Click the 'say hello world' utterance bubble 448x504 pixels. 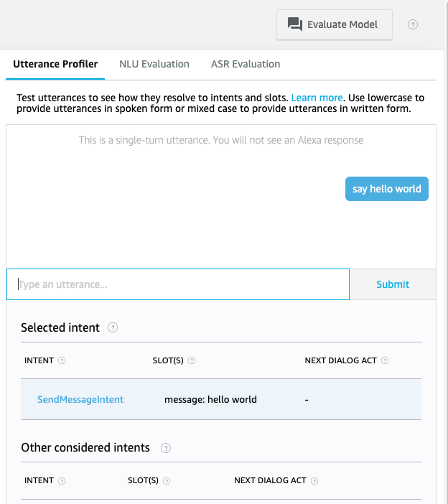coord(386,189)
